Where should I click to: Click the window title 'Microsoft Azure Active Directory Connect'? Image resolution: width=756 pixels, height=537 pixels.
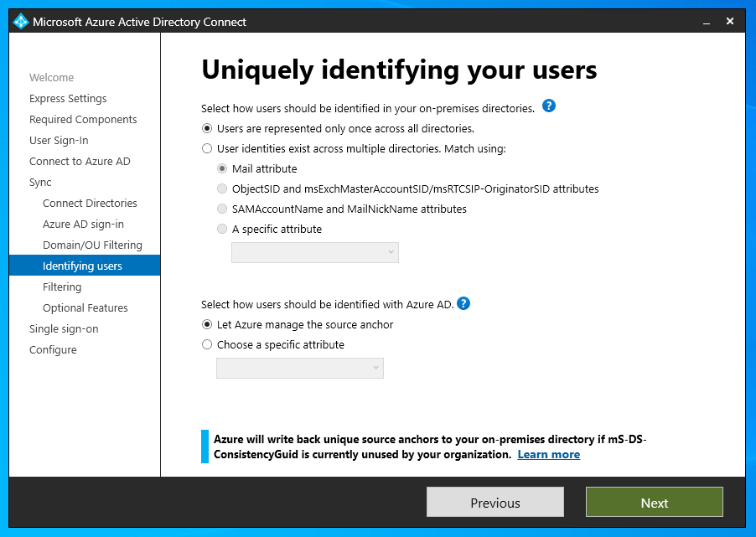point(139,22)
